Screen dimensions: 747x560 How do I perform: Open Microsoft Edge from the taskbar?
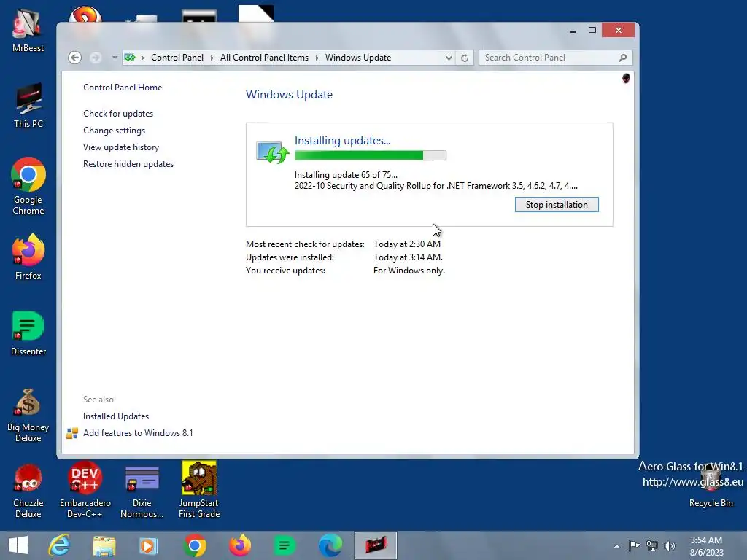pos(330,545)
